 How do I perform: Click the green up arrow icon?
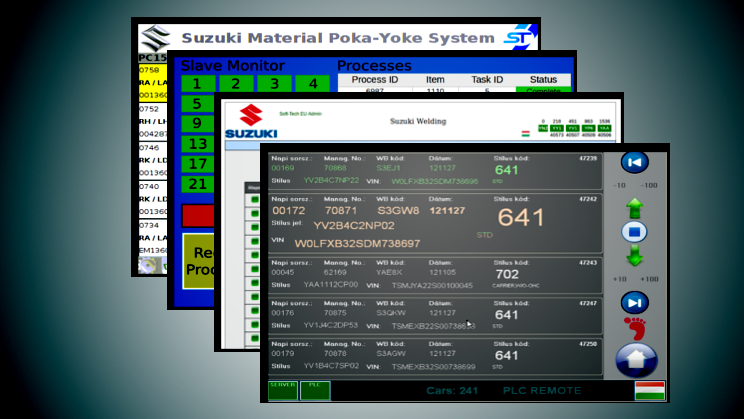point(634,209)
